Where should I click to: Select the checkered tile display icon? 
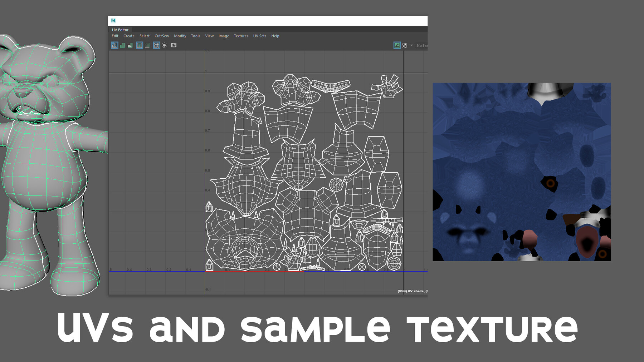[156, 45]
